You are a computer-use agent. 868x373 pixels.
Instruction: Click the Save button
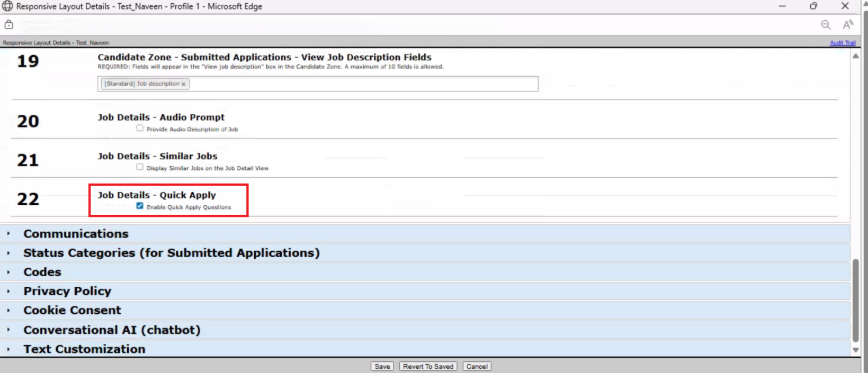click(382, 366)
